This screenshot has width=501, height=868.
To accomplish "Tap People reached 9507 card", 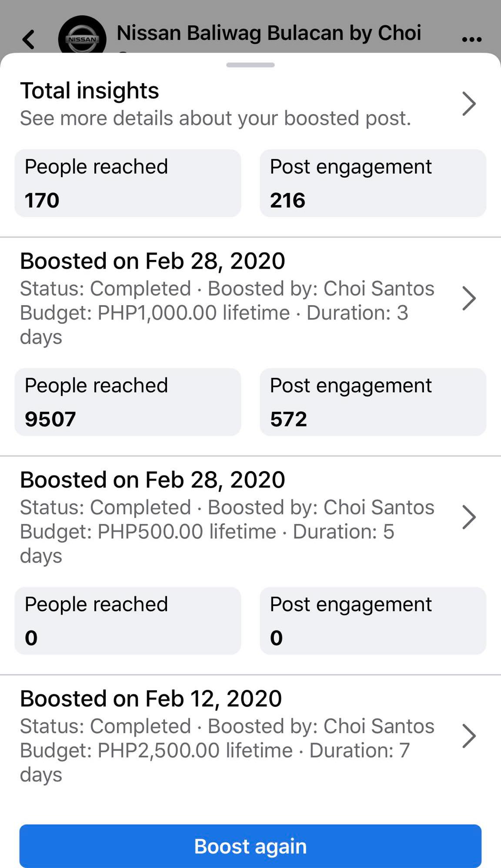I will coord(128,402).
